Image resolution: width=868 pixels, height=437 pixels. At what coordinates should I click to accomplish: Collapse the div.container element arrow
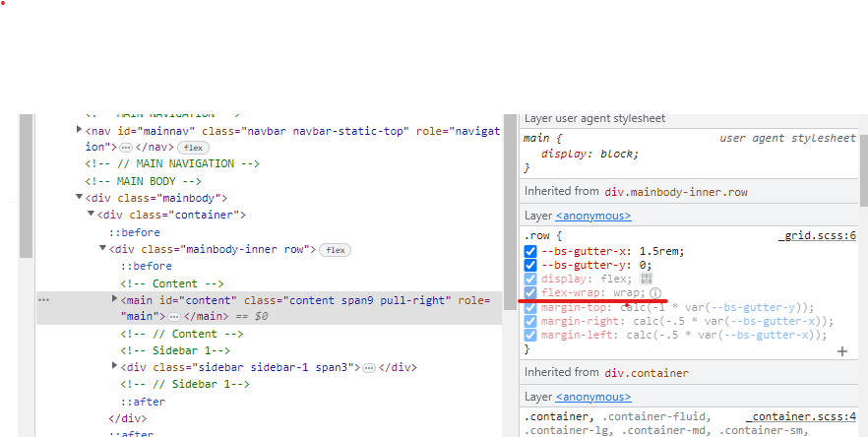coord(91,214)
